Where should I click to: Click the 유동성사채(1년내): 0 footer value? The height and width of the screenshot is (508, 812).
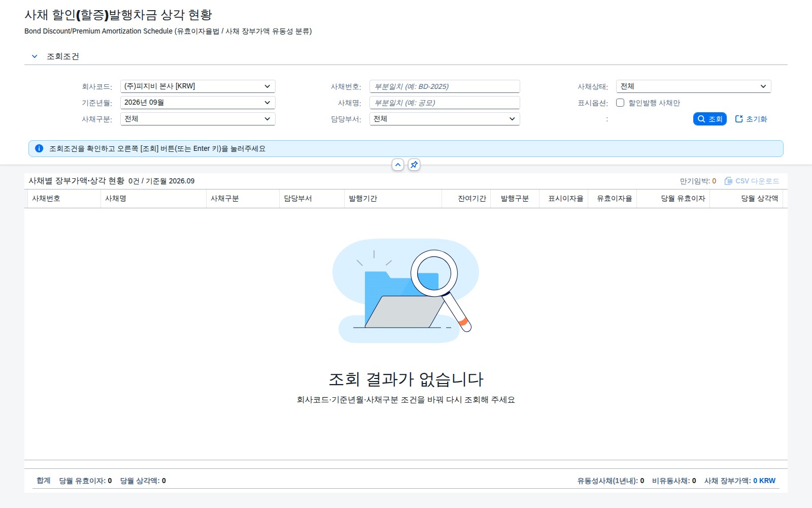[x=611, y=481]
